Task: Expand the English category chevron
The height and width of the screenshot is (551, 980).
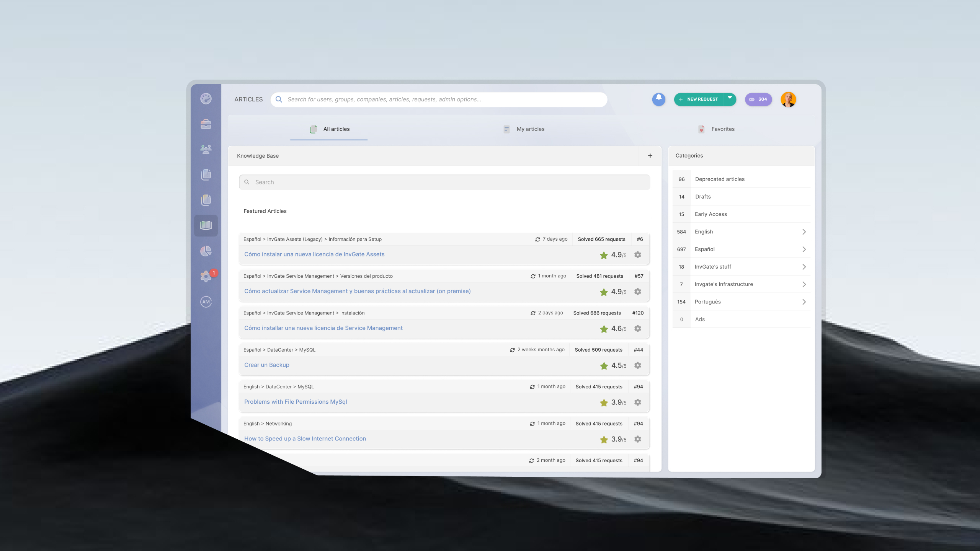Action: [804, 232]
